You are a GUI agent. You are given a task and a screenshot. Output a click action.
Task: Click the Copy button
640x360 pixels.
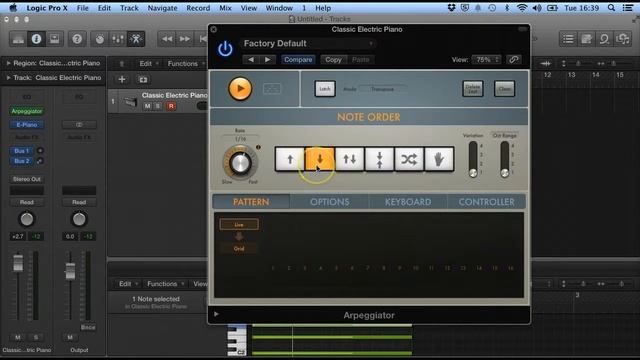pyautogui.click(x=333, y=60)
